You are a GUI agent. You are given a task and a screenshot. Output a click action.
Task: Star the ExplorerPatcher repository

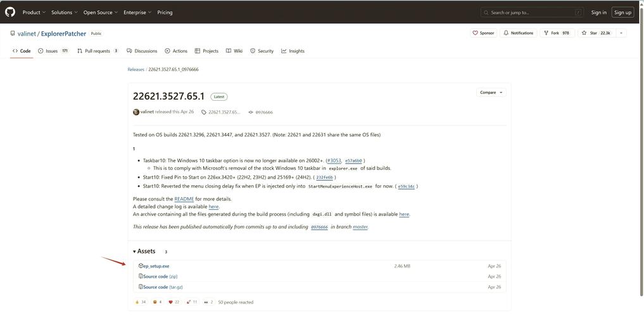pyautogui.click(x=590, y=33)
